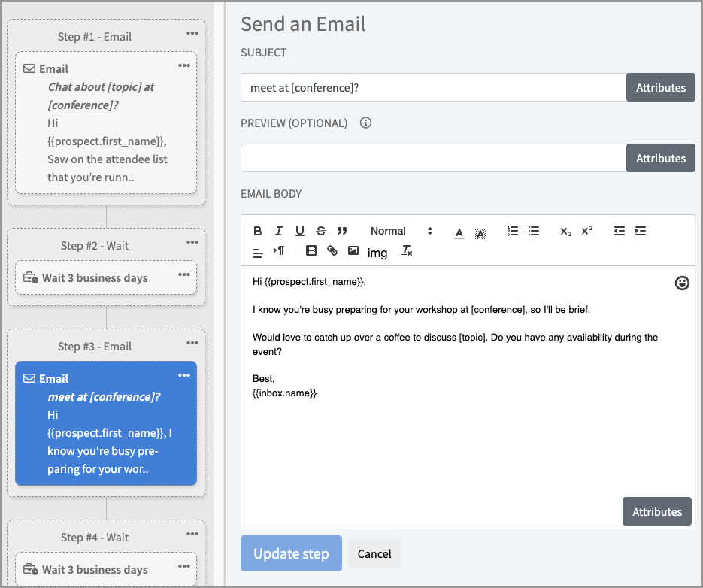This screenshot has height=588, width=703.
Task: Apply italic formatting
Action: [279, 231]
